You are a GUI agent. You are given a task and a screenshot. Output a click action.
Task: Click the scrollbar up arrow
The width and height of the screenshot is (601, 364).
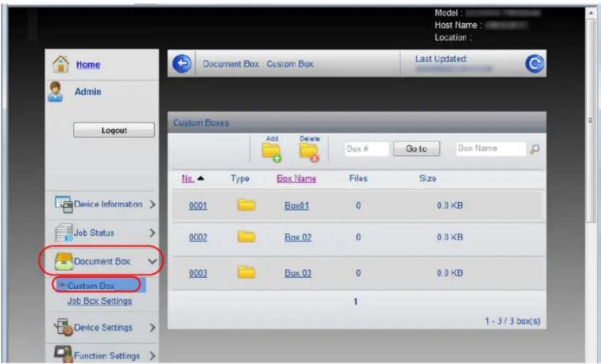[591, 14]
